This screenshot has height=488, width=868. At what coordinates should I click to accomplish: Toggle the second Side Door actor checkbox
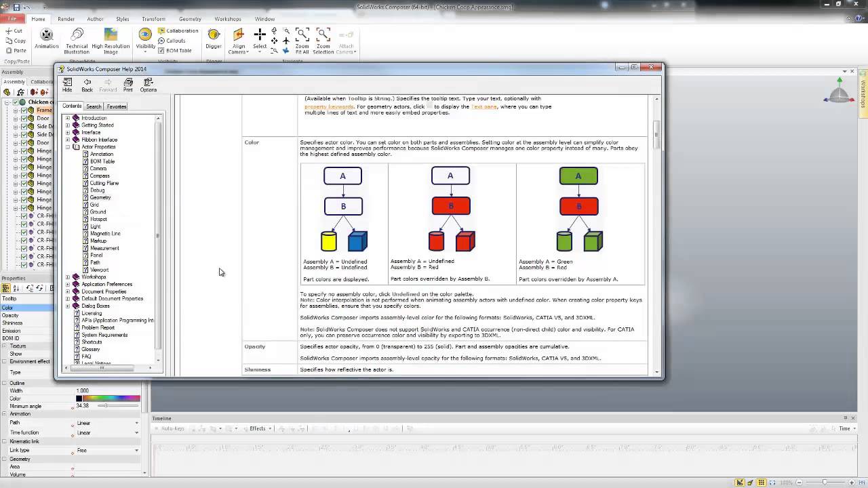(24, 135)
